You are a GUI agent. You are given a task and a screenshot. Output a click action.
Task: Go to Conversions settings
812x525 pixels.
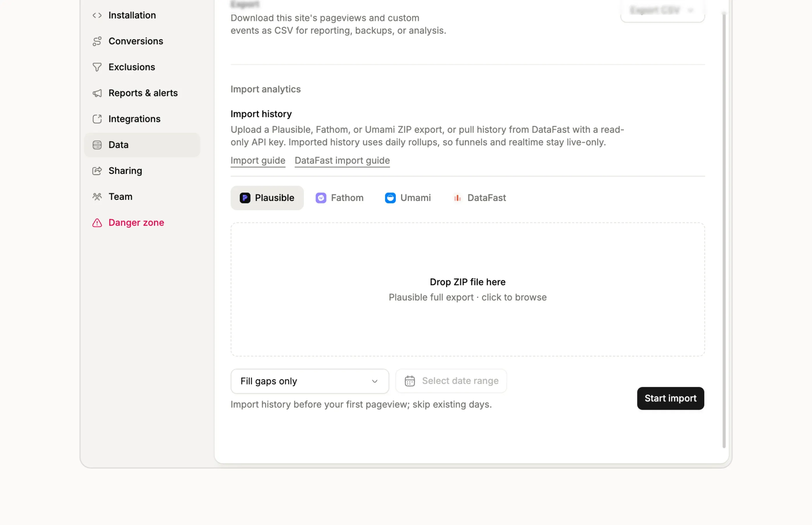[x=142, y=41]
